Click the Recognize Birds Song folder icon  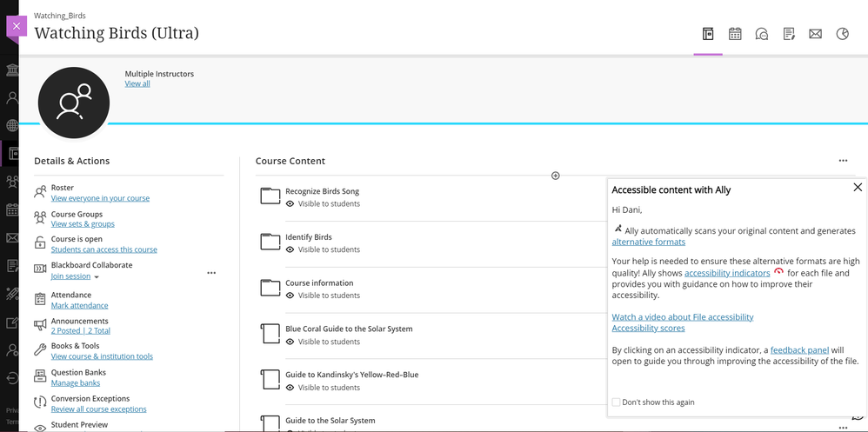(270, 196)
